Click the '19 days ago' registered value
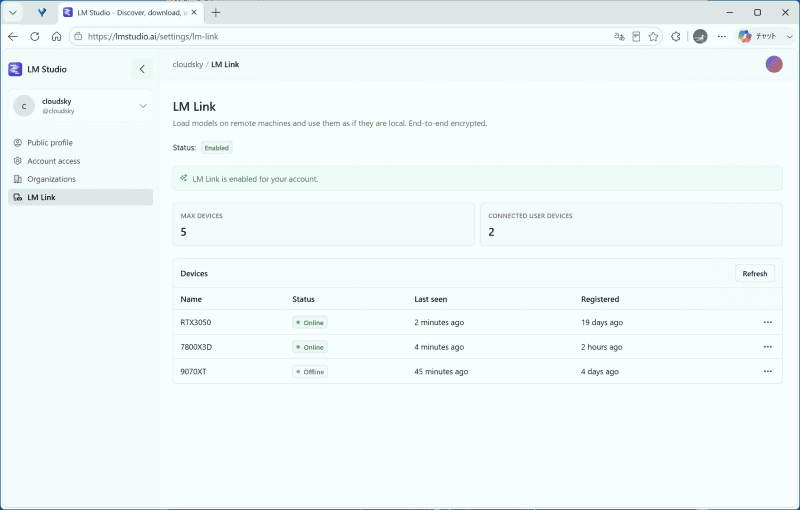The height and width of the screenshot is (510, 800). 602,322
